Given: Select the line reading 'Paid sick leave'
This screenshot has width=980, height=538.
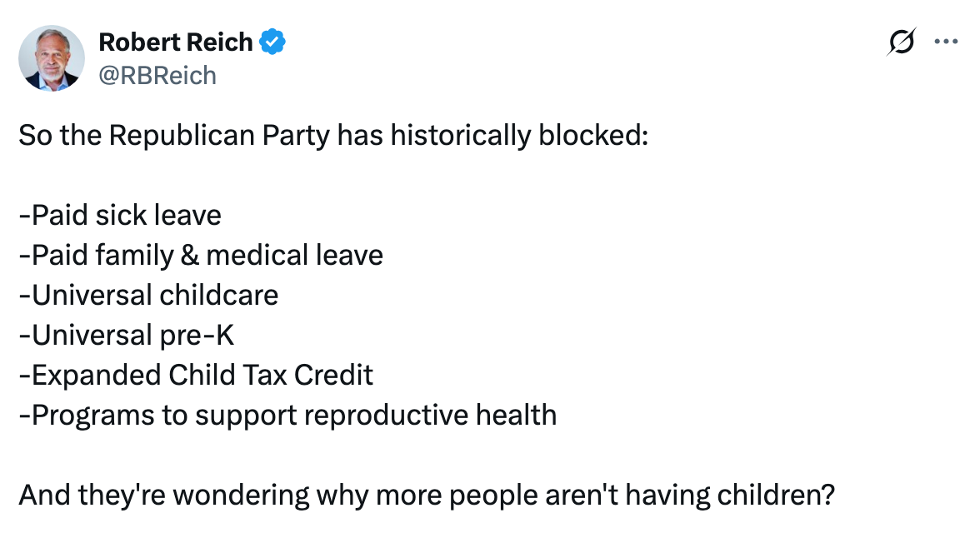Looking at the screenshot, I should (x=119, y=215).
